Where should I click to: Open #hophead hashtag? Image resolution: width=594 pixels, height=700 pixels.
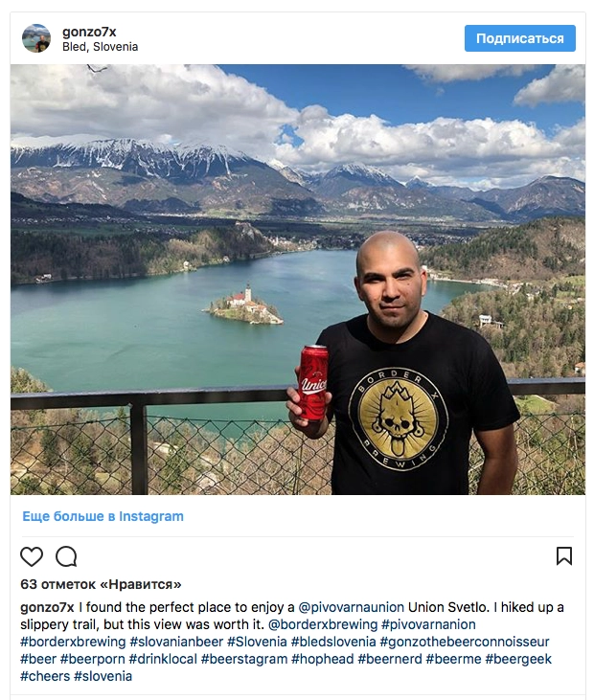point(323,659)
